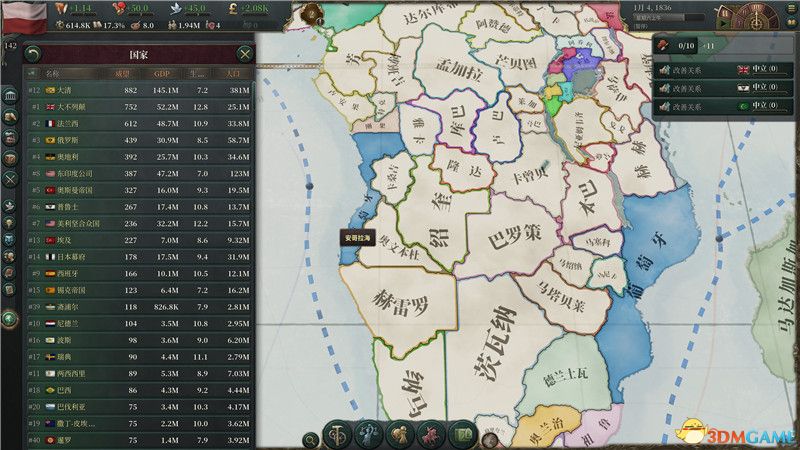Open the bottom scroll sidebar icon
The height and width of the screenshot is (450, 800).
[x=10, y=290]
